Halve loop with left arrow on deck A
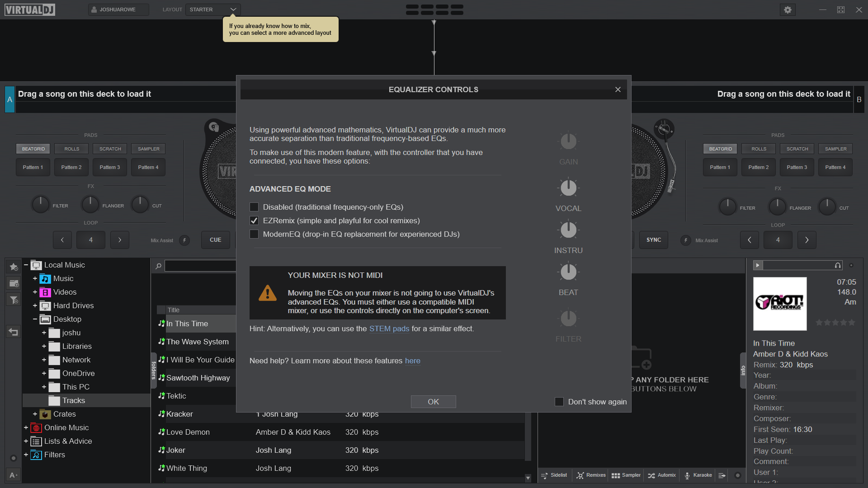The height and width of the screenshot is (488, 868). point(62,240)
